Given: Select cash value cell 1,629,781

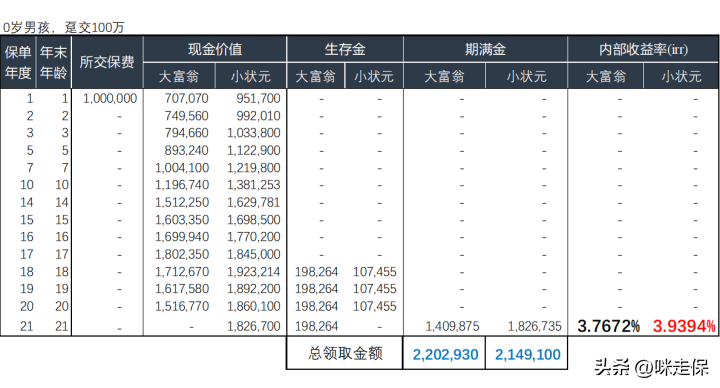Looking at the screenshot, I should 254,202.
